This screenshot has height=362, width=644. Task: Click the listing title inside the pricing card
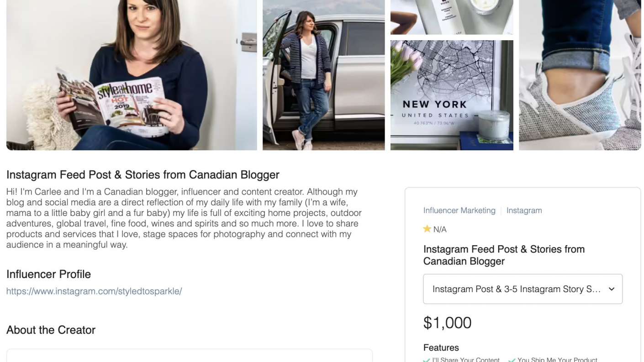point(504,255)
